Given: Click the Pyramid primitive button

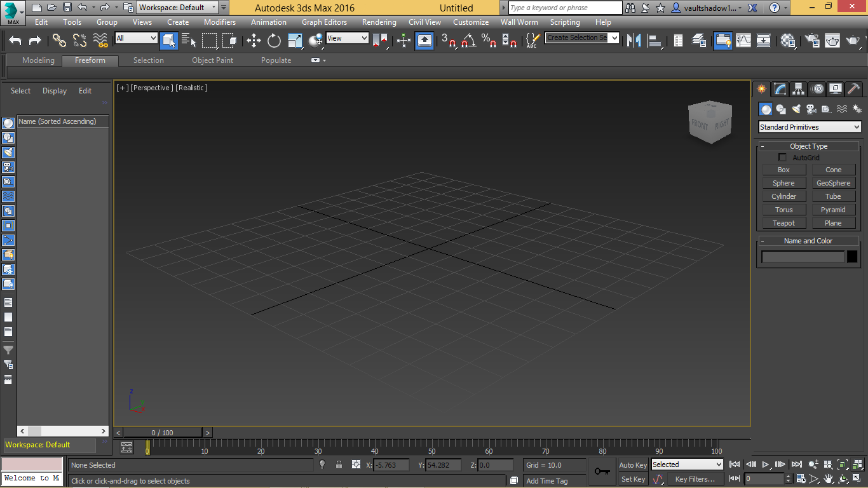Looking at the screenshot, I should coord(833,210).
